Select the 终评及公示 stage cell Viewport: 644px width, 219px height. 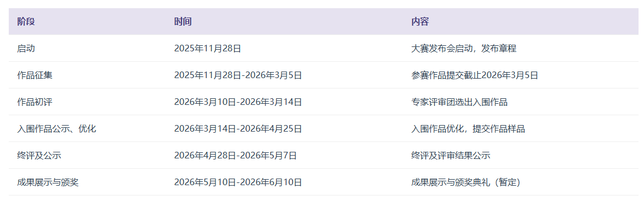[x=39, y=156]
